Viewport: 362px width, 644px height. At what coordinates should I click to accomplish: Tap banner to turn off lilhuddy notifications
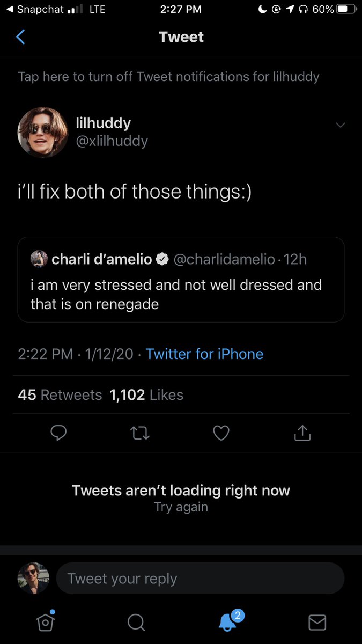click(x=168, y=77)
